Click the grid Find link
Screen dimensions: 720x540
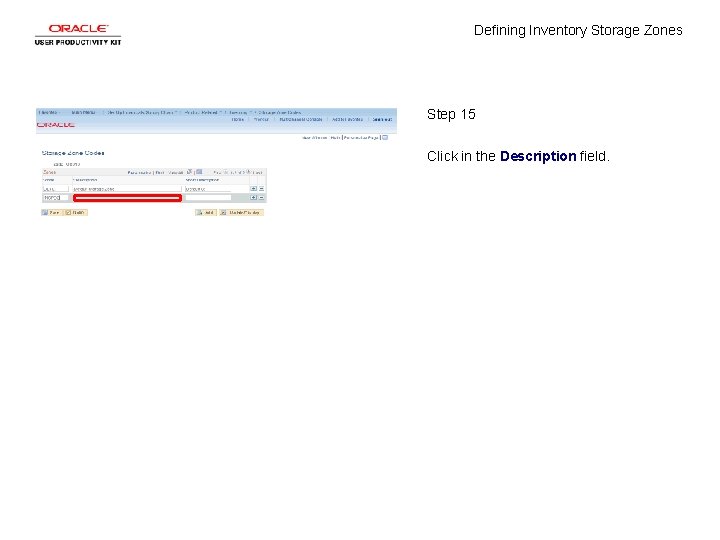coord(160,173)
